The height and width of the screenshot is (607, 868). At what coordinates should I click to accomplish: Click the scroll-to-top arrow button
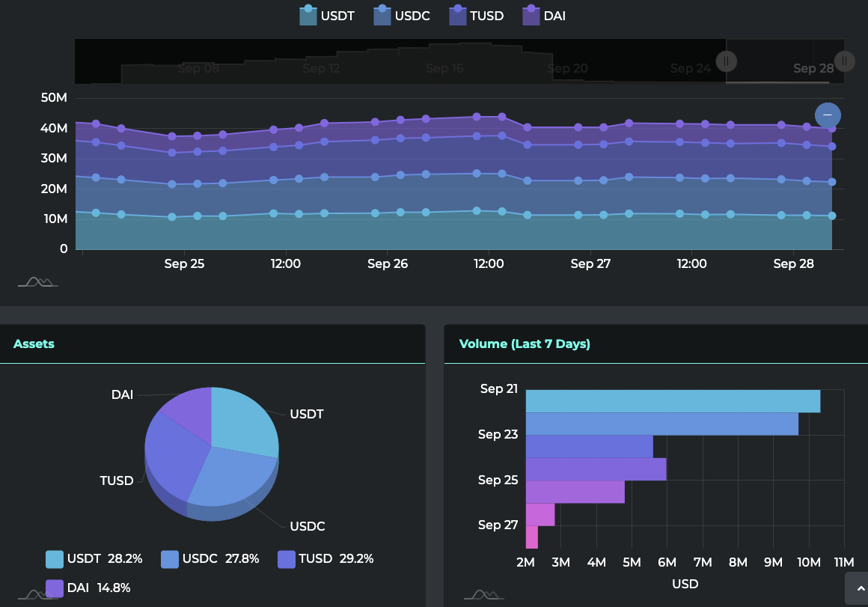[x=856, y=588]
